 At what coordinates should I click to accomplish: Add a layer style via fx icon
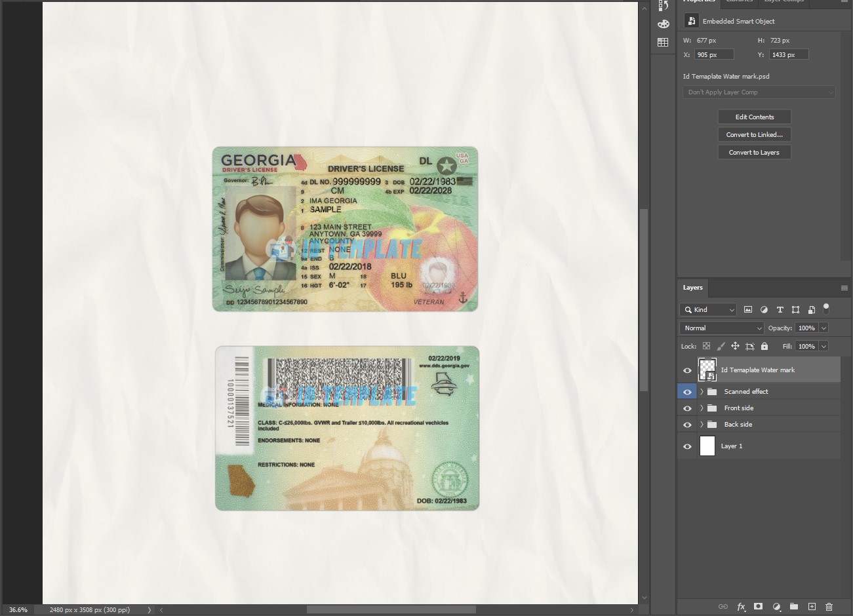point(741,607)
